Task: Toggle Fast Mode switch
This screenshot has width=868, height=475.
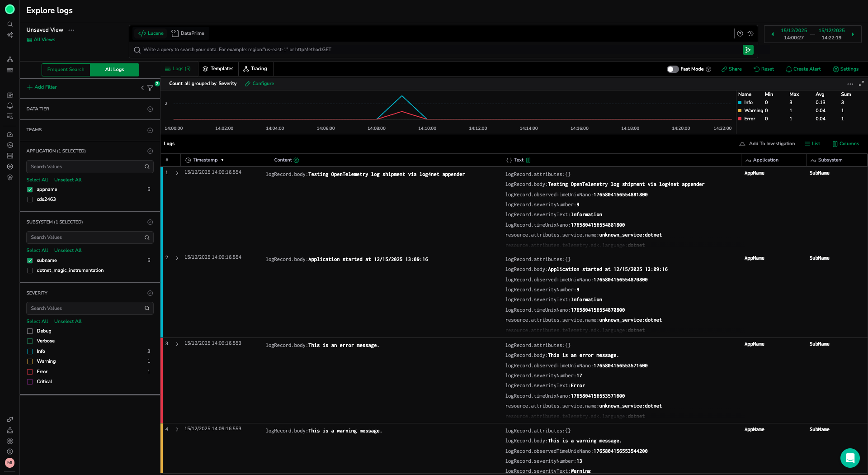Action: point(672,69)
